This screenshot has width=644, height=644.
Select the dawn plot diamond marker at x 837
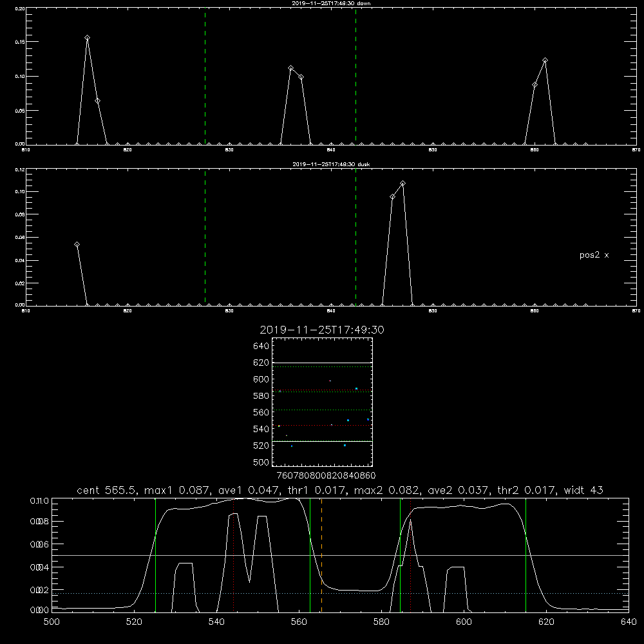(301, 77)
